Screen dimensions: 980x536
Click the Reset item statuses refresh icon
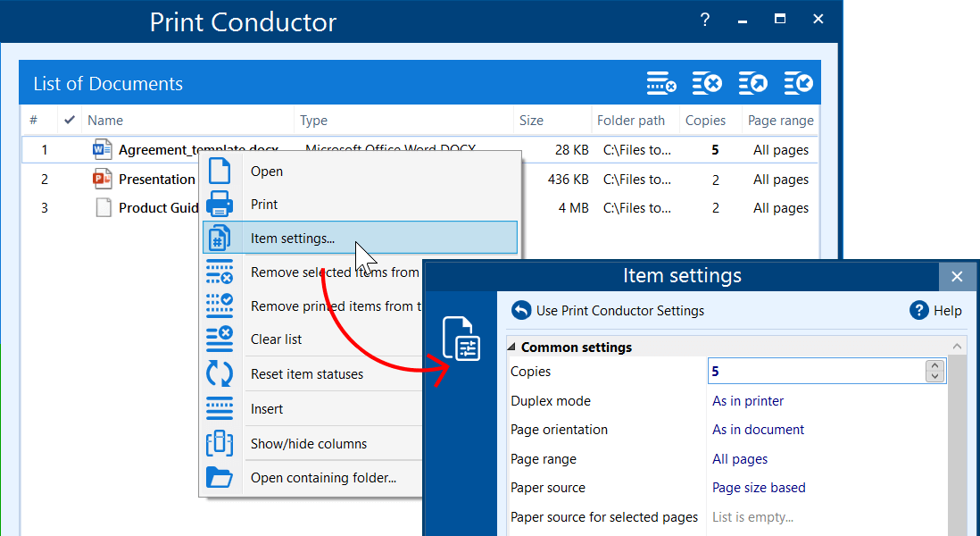[220, 374]
